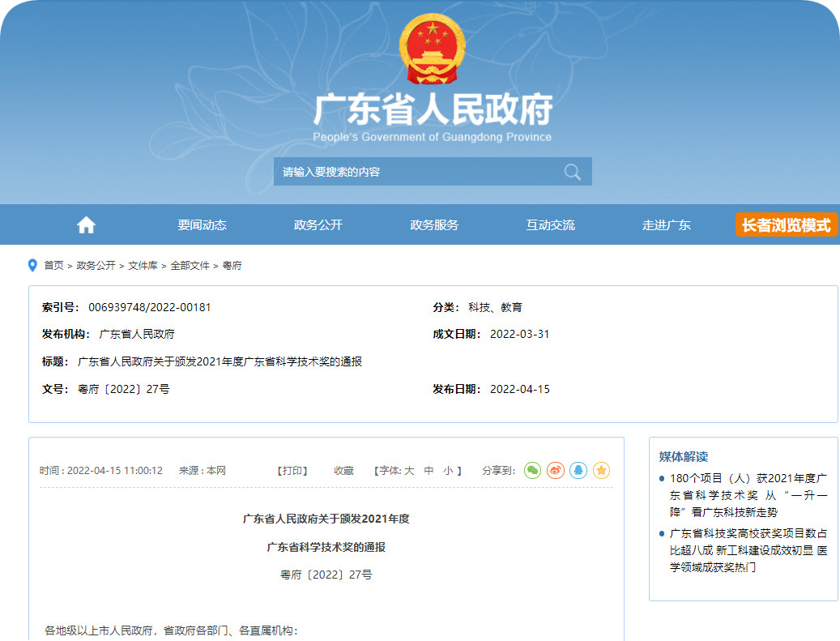Image resolution: width=840 pixels, height=641 pixels.
Task: Click the breadcrumb location pin icon
Action: [32, 265]
